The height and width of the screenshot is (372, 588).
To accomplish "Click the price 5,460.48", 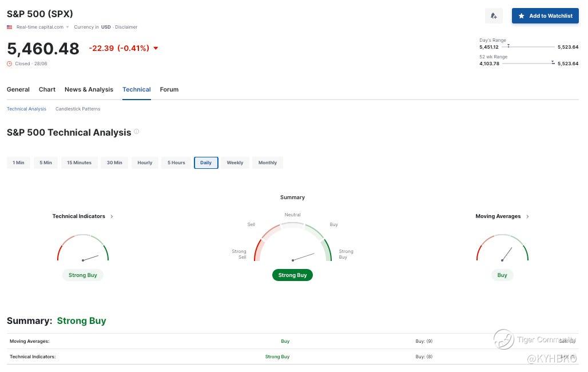I will [43, 49].
